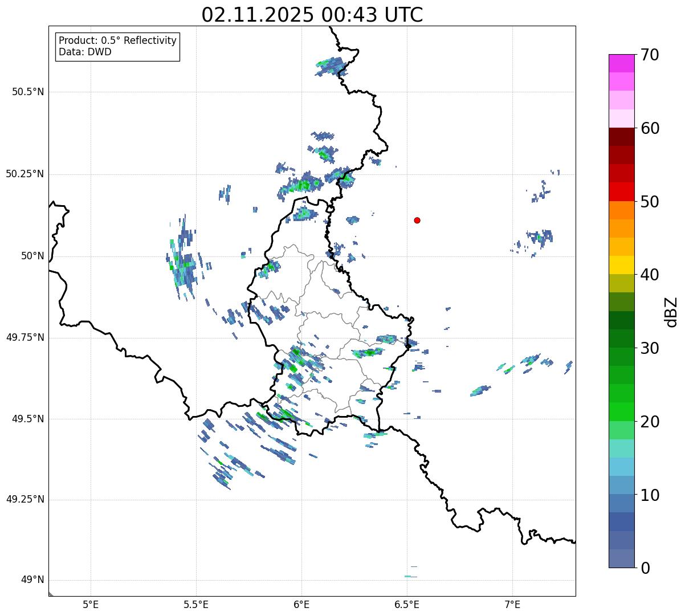Click the 50.5°N latitude label
The image size is (685, 616).
(28, 92)
